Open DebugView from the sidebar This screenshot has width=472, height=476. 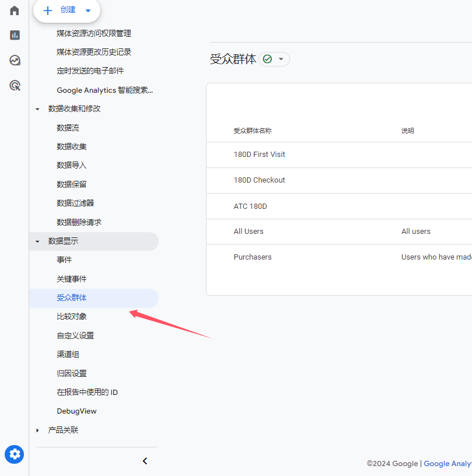76,411
